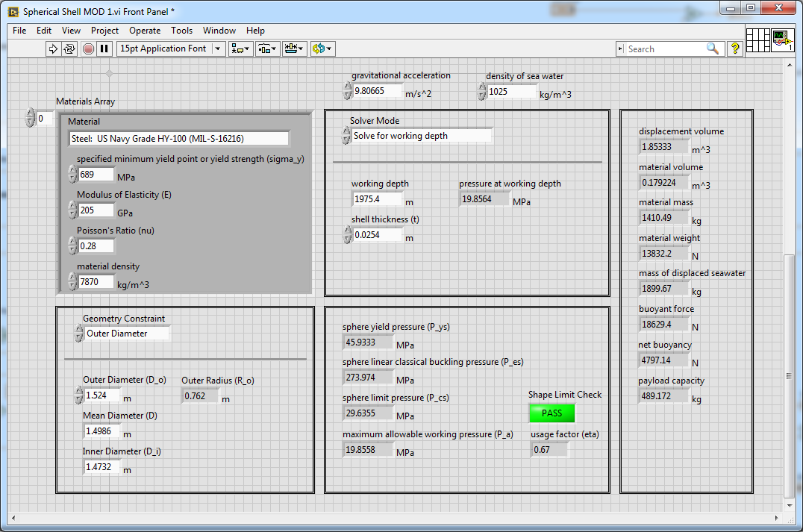This screenshot has width=803, height=532.
Task: Click the VI icon in top-right corner
Action: click(782, 39)
